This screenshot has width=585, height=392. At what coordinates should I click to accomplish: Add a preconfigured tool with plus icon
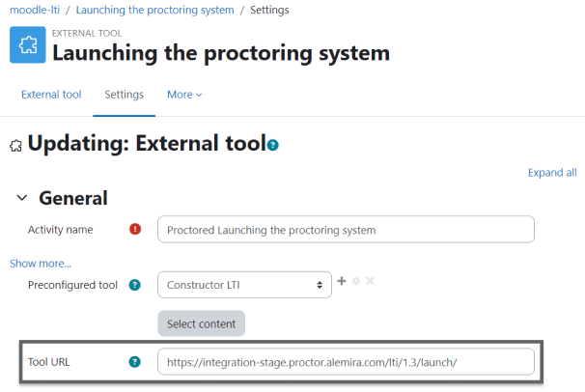tap(341, 281)
